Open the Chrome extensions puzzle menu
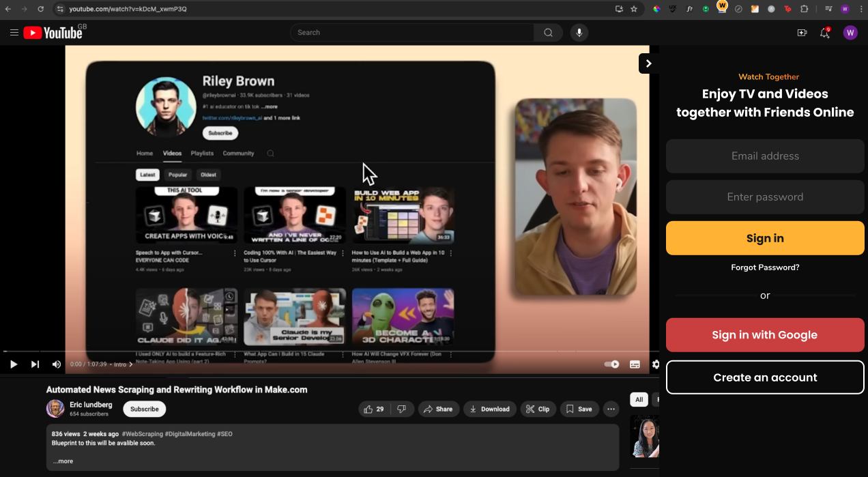868x477 pixels. pos(805,9)
